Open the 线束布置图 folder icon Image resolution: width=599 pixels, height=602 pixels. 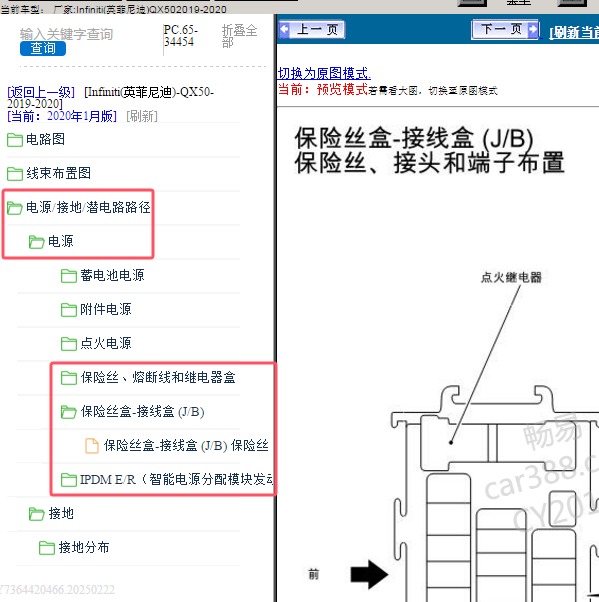pos(15,174)
